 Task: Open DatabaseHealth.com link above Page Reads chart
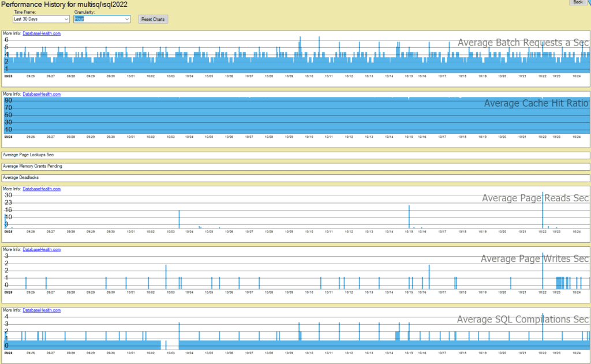pos(42,189)
